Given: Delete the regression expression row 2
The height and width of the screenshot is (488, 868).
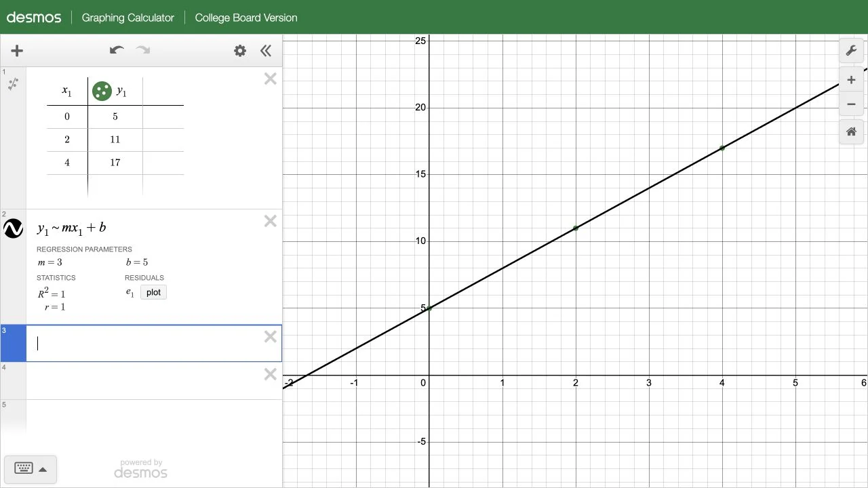Looking at the screenshot, I should [x=271, y=221].
